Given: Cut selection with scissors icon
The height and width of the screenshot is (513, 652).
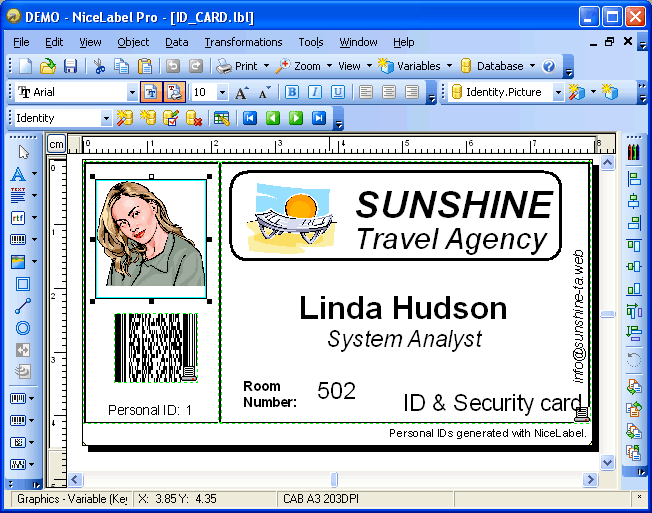Looking at the screenshot, I should point(99,66).
